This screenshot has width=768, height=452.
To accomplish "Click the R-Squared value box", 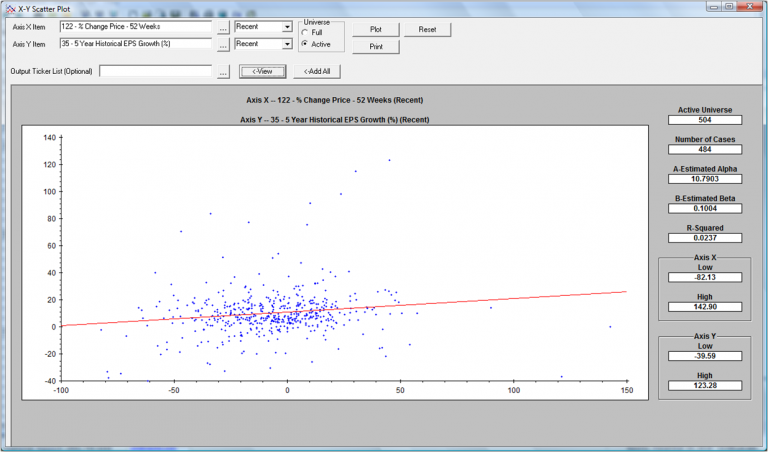I will pos(707,238).
